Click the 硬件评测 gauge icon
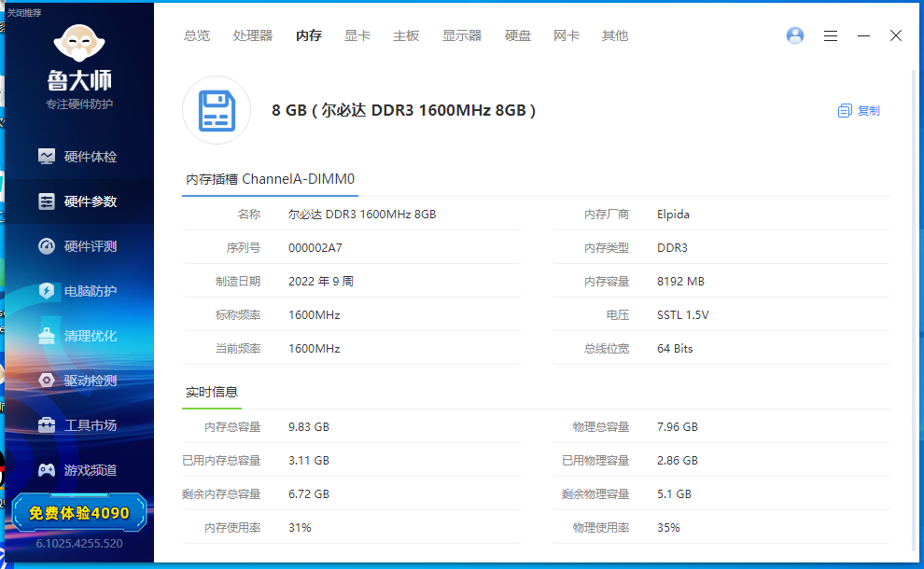Screen dimensions: 924x569 [47, 245]
